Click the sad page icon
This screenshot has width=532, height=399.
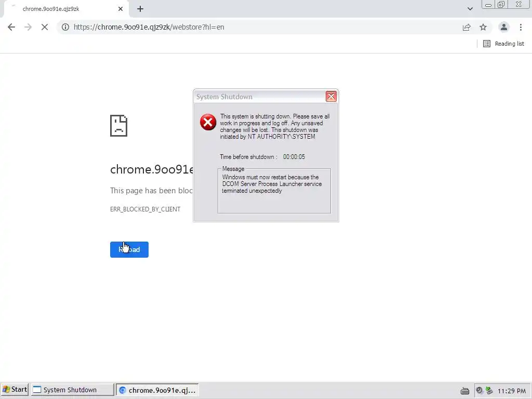(119, 126)
